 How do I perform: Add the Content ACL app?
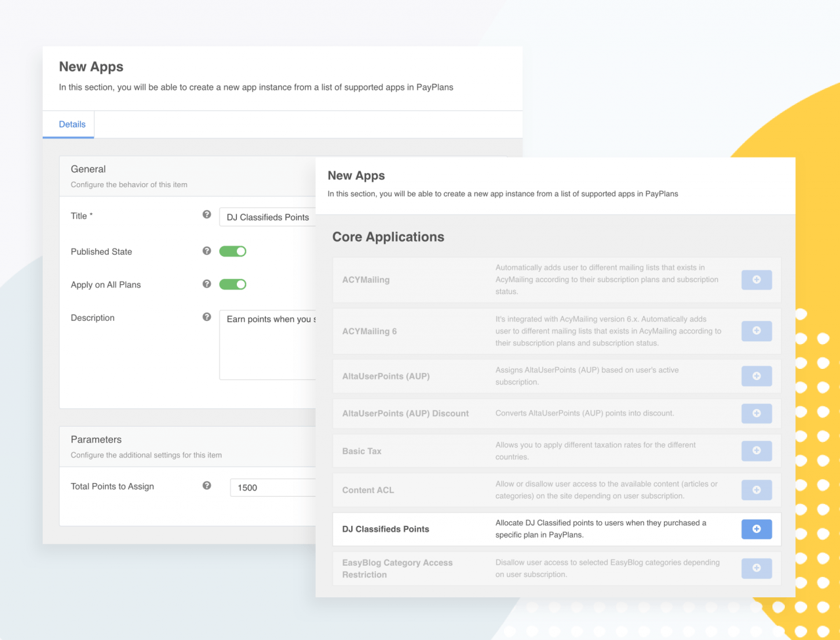pyautogui.click(x=757, y=490)
